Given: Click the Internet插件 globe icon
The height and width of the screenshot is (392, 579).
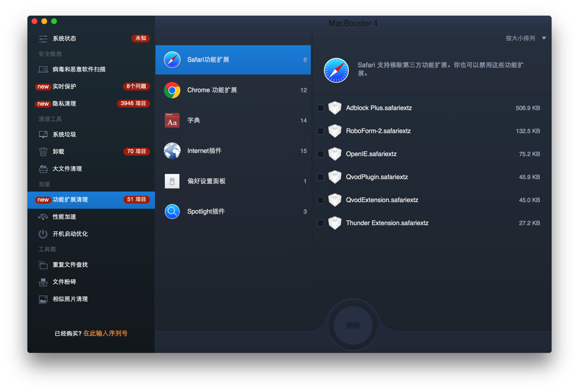Looking at the screenshot, I should tap(172, 150).
